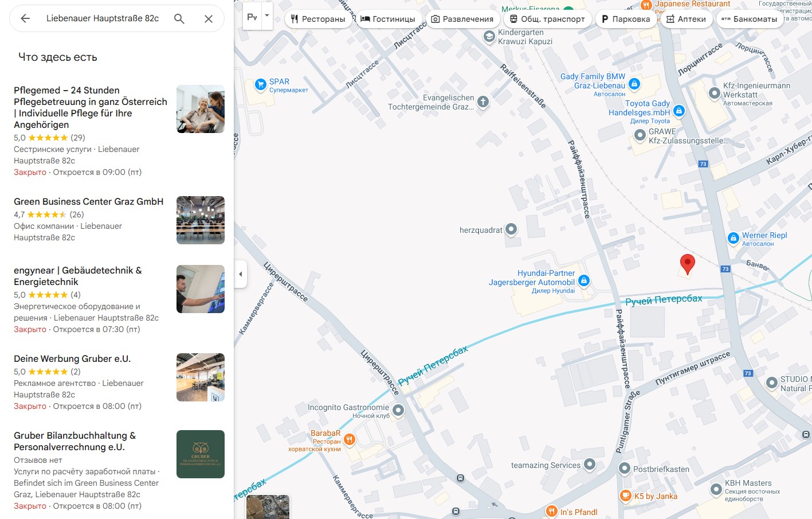This screenshot has height=519, width=812.
Task: Click the magnifier search icon
Action: (179, 18)
